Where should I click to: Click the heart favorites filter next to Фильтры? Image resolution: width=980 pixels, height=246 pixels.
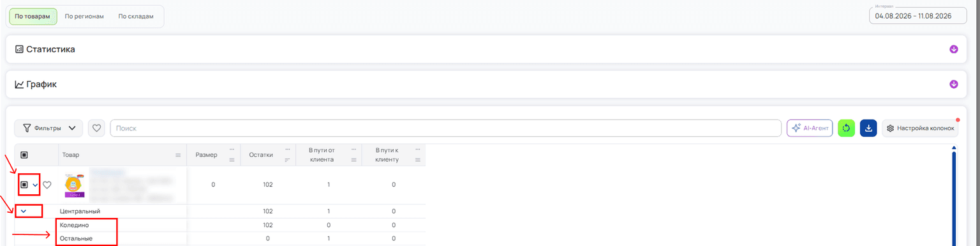point(96,128)
